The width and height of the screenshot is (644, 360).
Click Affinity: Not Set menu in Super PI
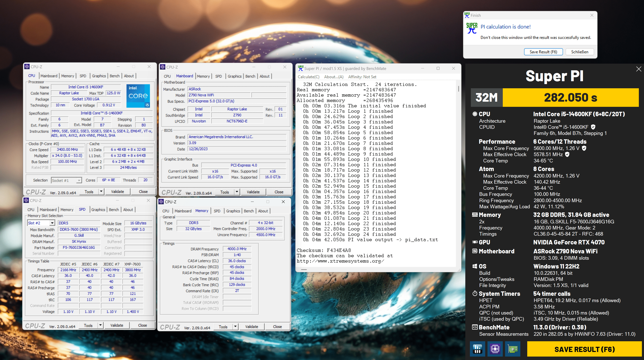[362, 77]
